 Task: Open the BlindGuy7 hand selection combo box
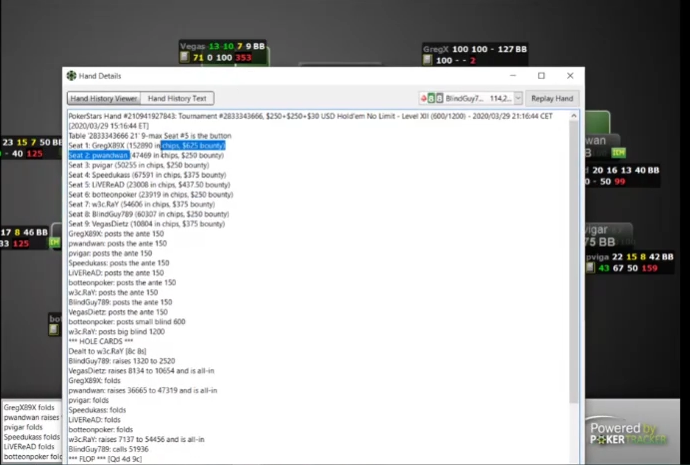pyautogui.click(x=470, y=98)
